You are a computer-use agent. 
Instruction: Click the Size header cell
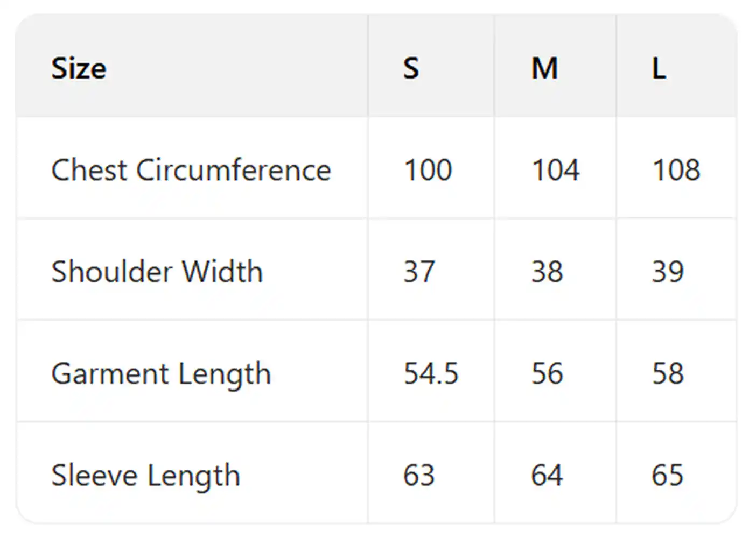[x=79, y=68]
